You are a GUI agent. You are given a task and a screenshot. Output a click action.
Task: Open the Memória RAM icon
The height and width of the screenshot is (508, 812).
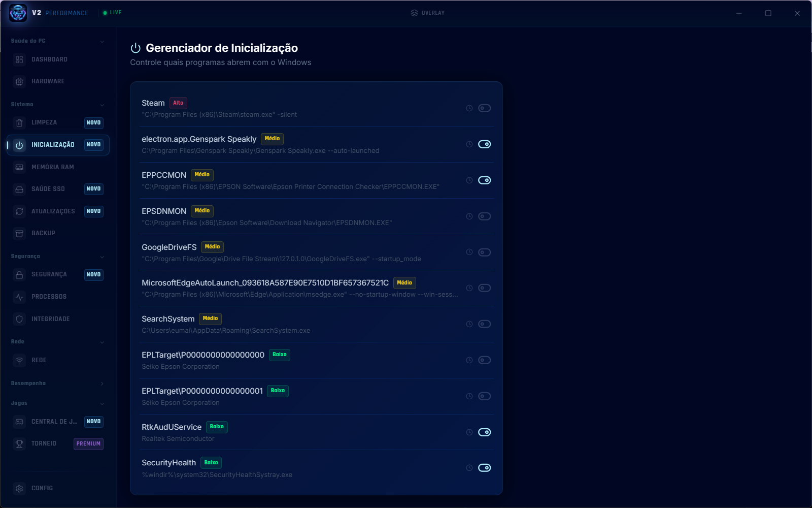click(x=19, y=167)
